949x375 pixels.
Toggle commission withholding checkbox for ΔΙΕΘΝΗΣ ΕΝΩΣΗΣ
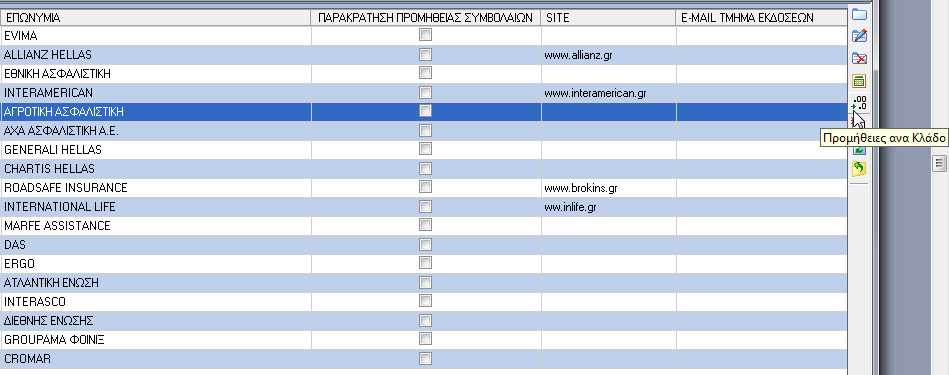[425, 321]
